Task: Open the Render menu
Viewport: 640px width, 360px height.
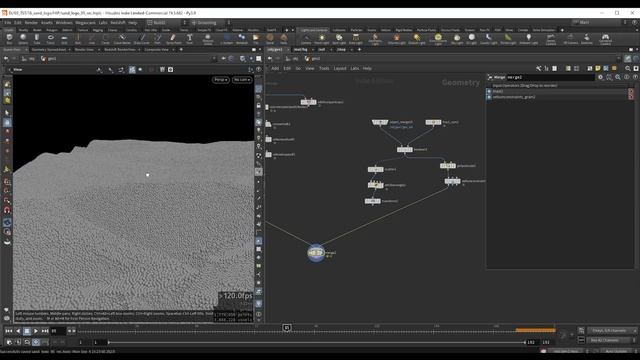Action: (x=31, y=22)
